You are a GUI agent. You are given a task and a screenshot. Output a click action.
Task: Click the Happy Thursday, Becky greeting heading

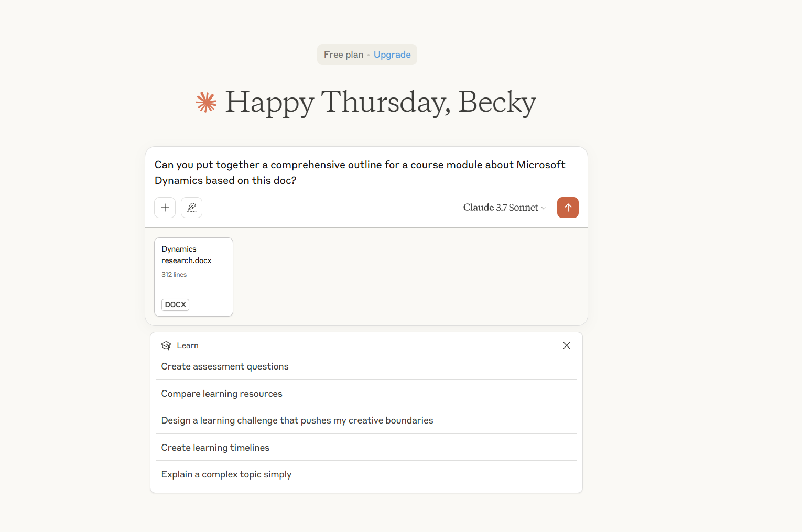click(x=380, y=102)
